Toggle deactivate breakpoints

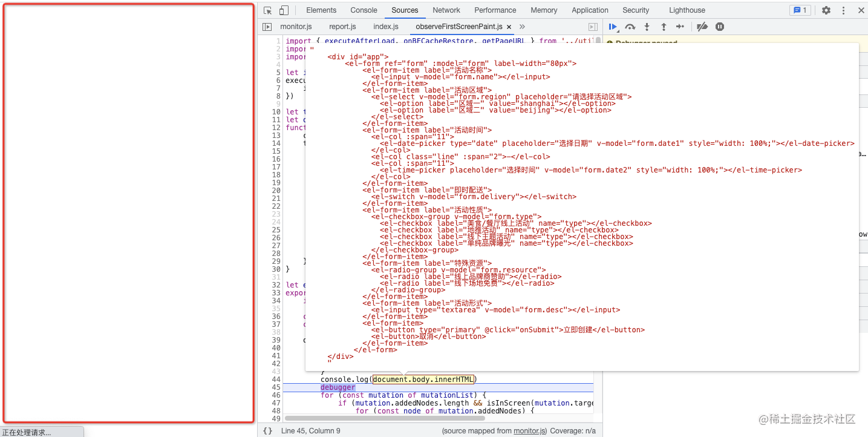click(x=702, y=27)
